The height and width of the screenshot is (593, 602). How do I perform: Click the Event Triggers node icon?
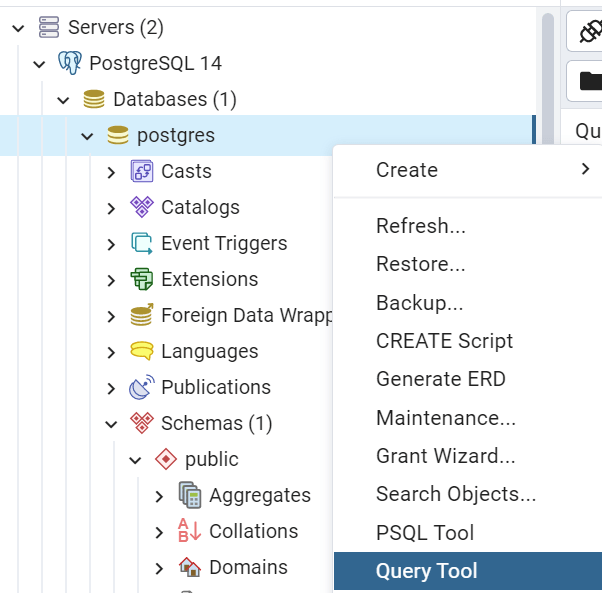tap(142, 243)
